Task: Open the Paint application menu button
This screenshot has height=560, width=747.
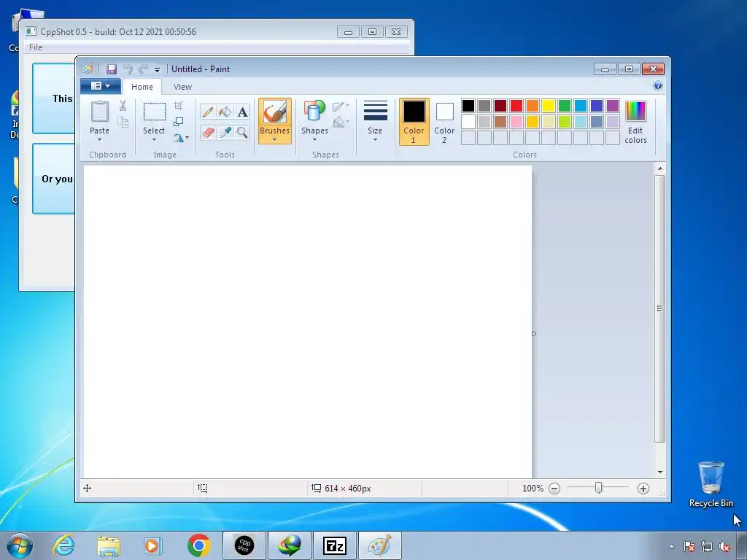Action: pos(101,86)
